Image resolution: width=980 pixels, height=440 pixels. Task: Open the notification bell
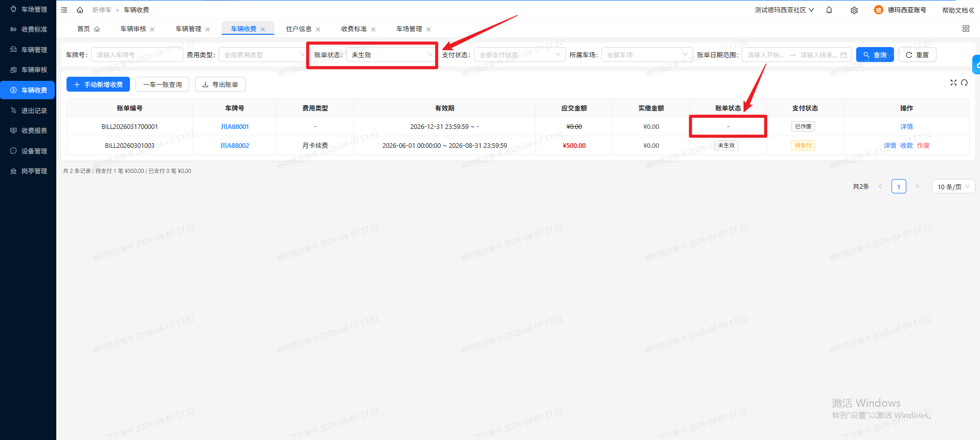pyautogui.click(x=829, y=10)
